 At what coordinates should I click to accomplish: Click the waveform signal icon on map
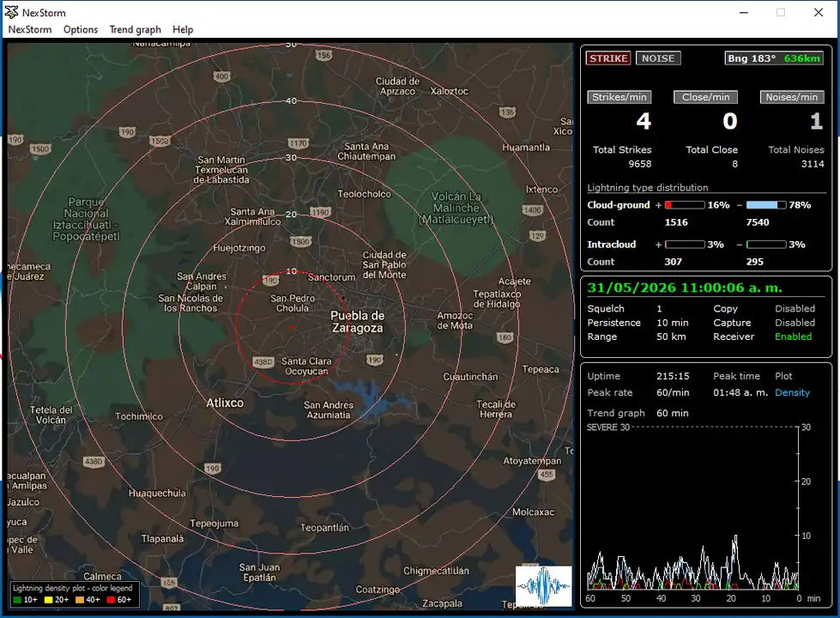tap(543, 586)
